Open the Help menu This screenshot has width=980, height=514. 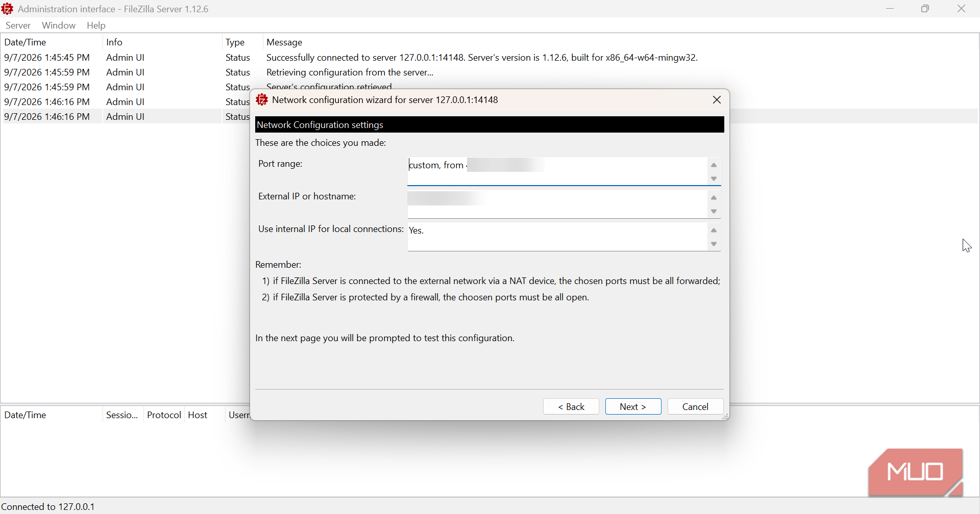click(x=96, y=25)
